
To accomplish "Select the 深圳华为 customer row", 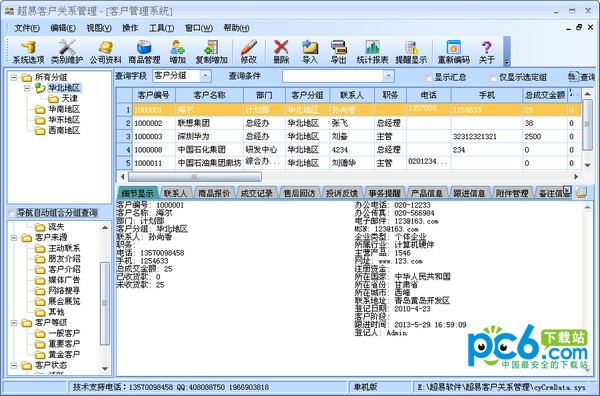I will (x=348, y=137).
